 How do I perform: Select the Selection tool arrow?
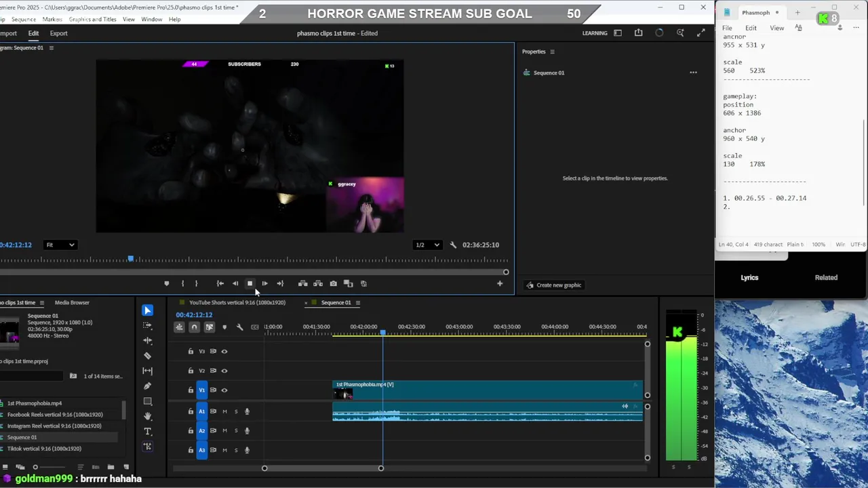click(x=147, y=310)
